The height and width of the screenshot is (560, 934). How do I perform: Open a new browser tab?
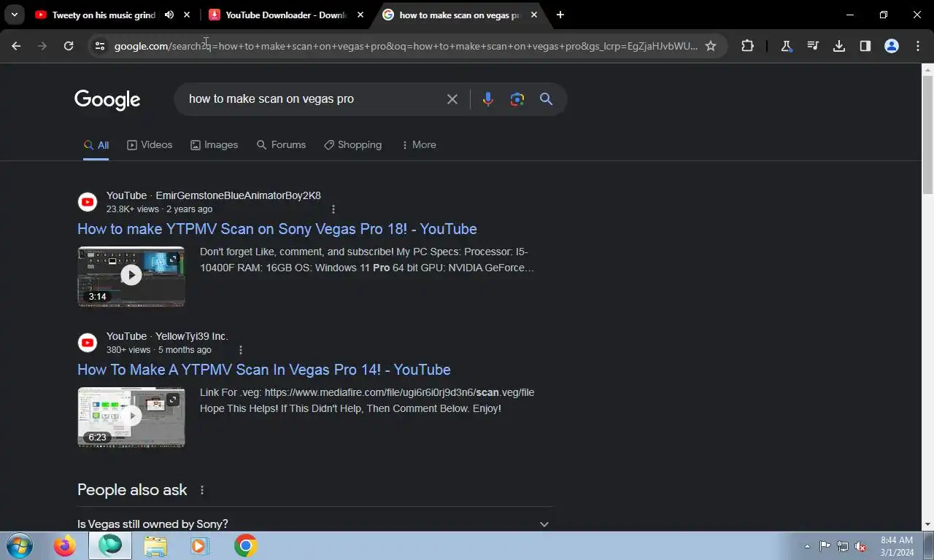tap(560, 15)
